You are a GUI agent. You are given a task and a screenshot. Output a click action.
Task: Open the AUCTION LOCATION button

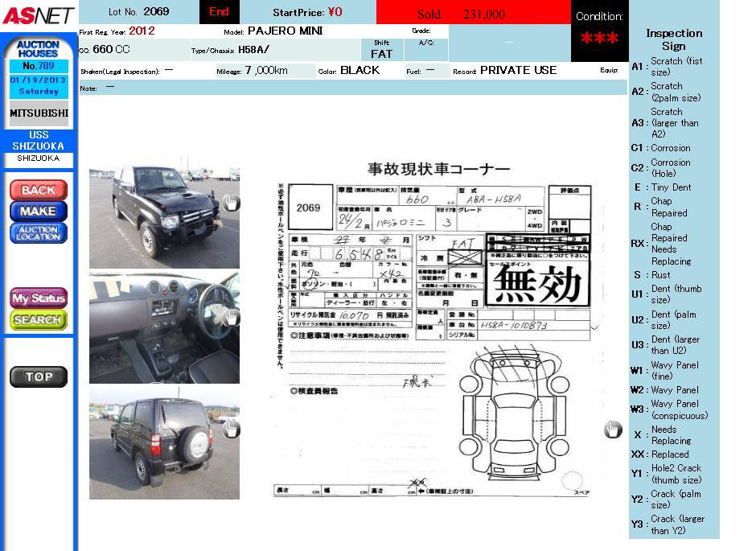tap(38, 233)
